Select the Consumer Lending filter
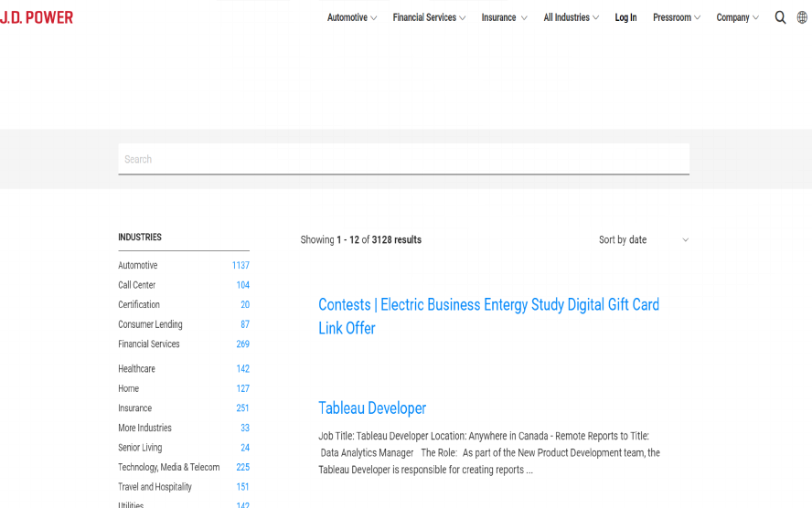The width and height of the screenshot is (812, 508). pos(150,324)
